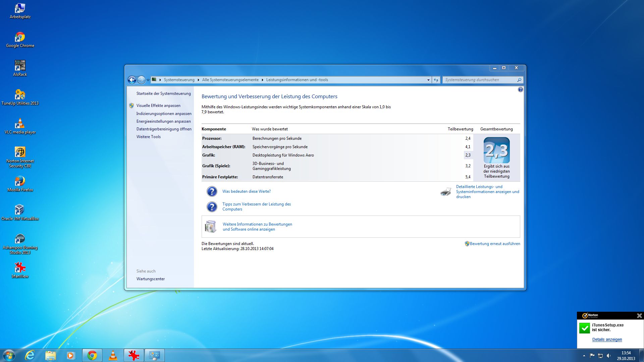The height and width of the screenshot is (362, 644).
Task: Show hidden system tray icons arrow
Action: click(584, 356)
